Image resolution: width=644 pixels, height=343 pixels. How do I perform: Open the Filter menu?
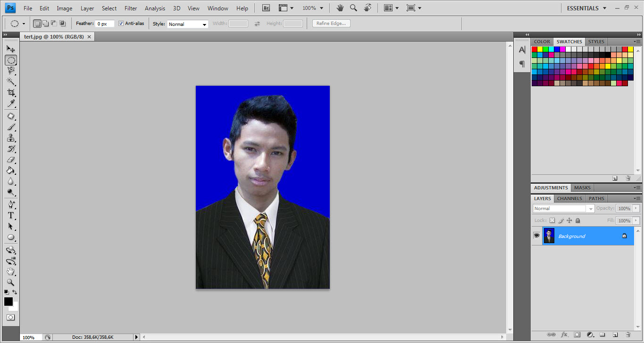click(130, 8)
